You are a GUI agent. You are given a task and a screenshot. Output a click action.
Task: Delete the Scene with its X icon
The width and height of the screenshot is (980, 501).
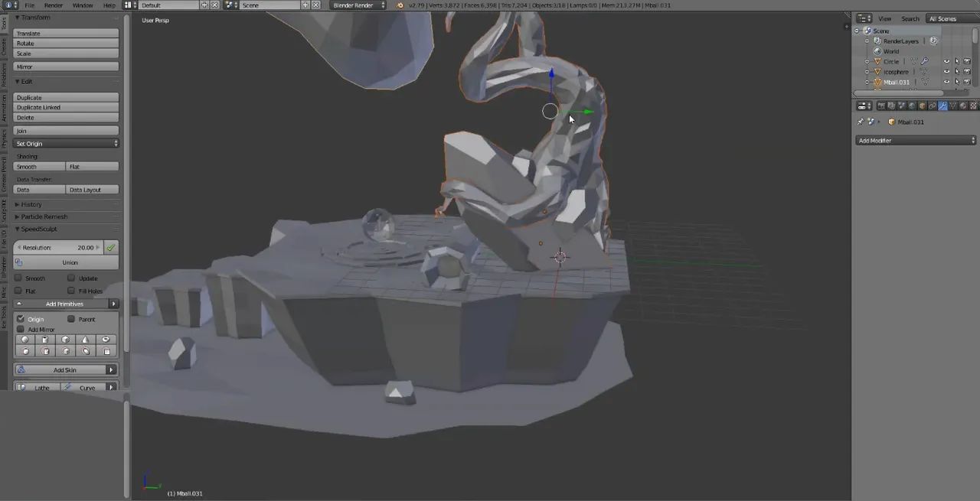pyautogui.click(x=315, y=5)
